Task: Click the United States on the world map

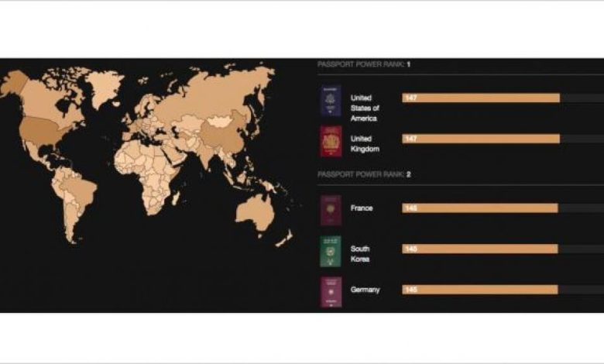Action: (42, 131)
